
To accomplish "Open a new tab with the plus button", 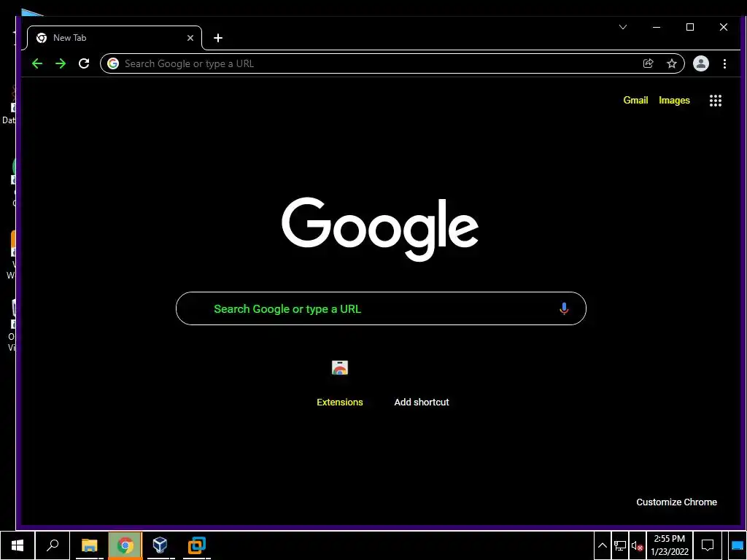I will [x=218, y=38].
